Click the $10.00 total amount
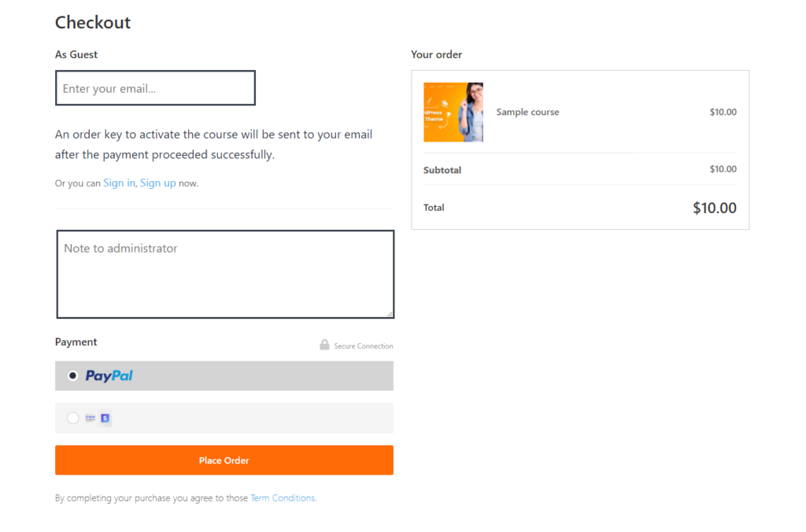 click(714, 208)
